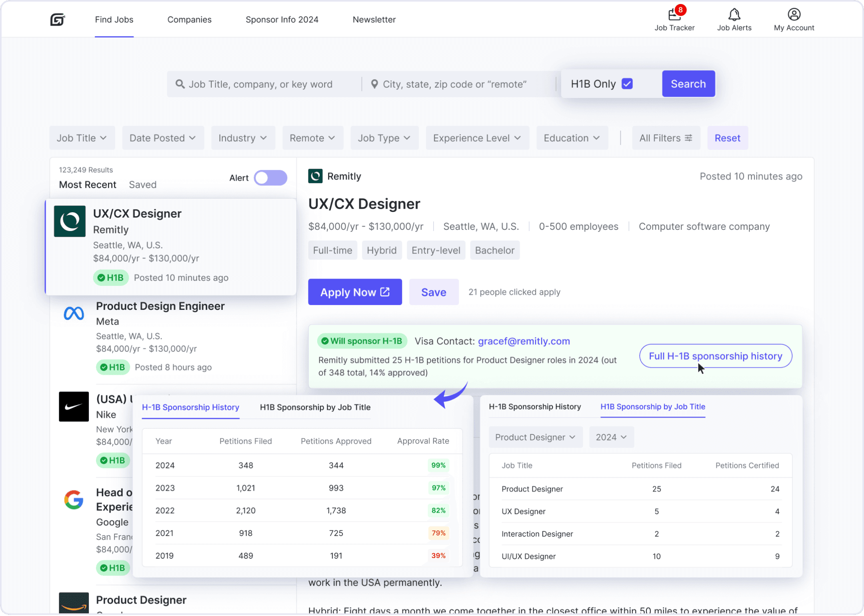Click the Remitly logo in job header
864x616 pixels.
coord(315,176)
